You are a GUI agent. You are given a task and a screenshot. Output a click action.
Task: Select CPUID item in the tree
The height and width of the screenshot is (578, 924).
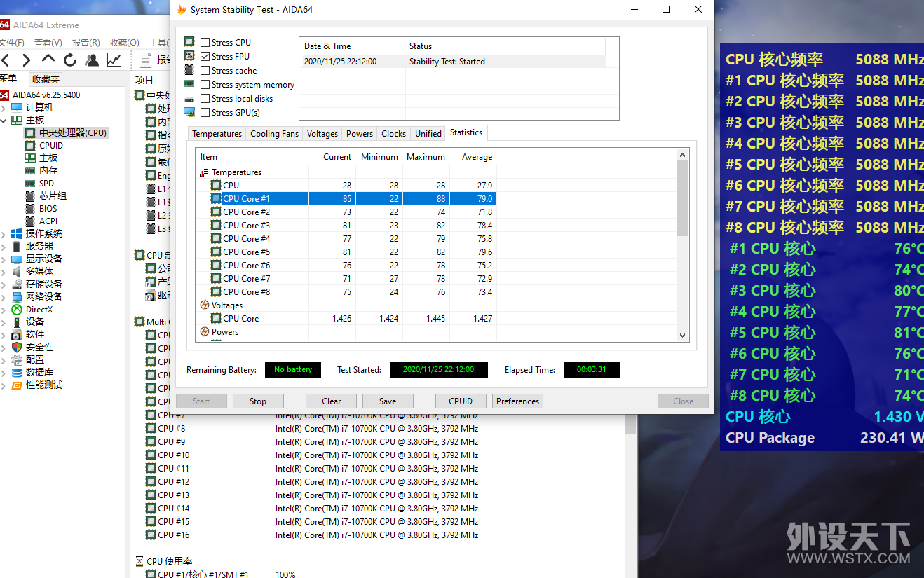point(51,145)
